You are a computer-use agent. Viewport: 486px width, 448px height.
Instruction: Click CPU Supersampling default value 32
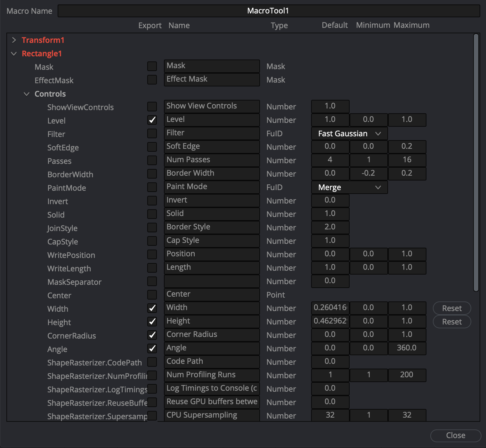pyautogui.click(x=330, y=416)
